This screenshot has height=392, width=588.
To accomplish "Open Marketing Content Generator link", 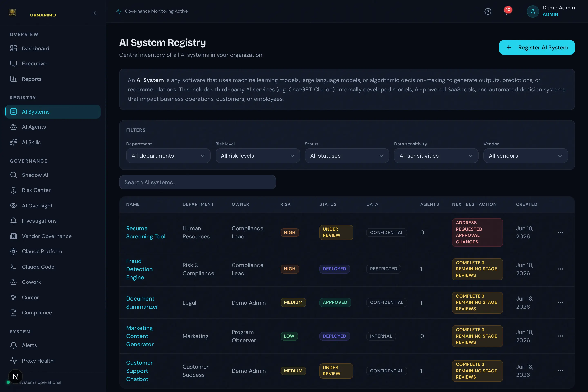I will tap(140, 336).
